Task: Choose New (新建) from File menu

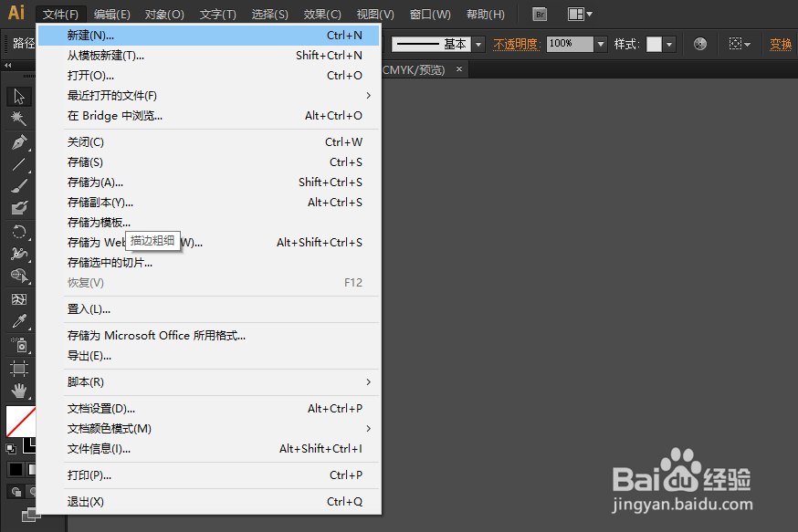Action: (209, 35)
